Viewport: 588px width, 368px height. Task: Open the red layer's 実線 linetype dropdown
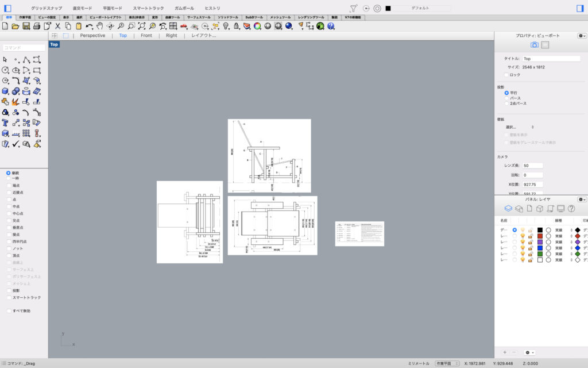tap(564, 236)
